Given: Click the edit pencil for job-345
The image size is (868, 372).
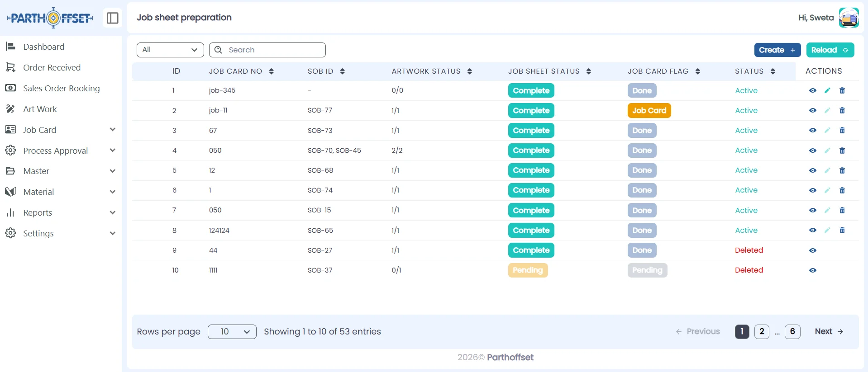Looking at the screenshot, I should [827, 90].
